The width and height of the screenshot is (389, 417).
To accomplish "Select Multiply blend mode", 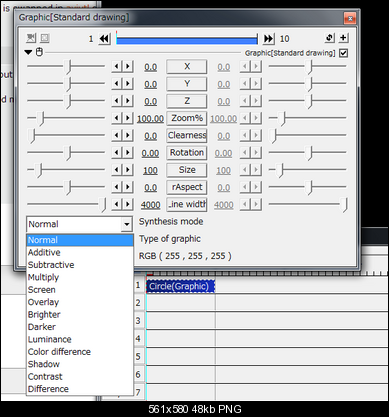I will click(80, 277).
